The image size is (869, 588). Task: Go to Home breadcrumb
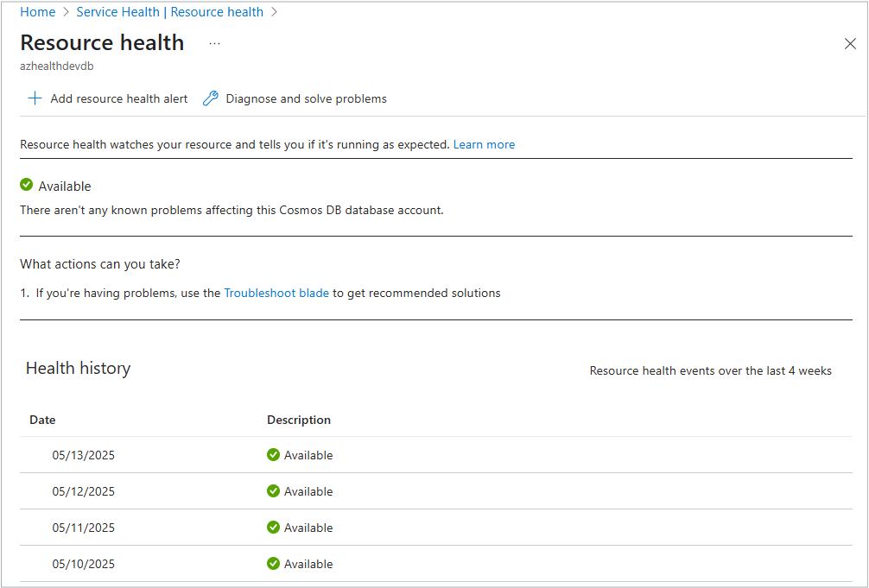(37, 12)
